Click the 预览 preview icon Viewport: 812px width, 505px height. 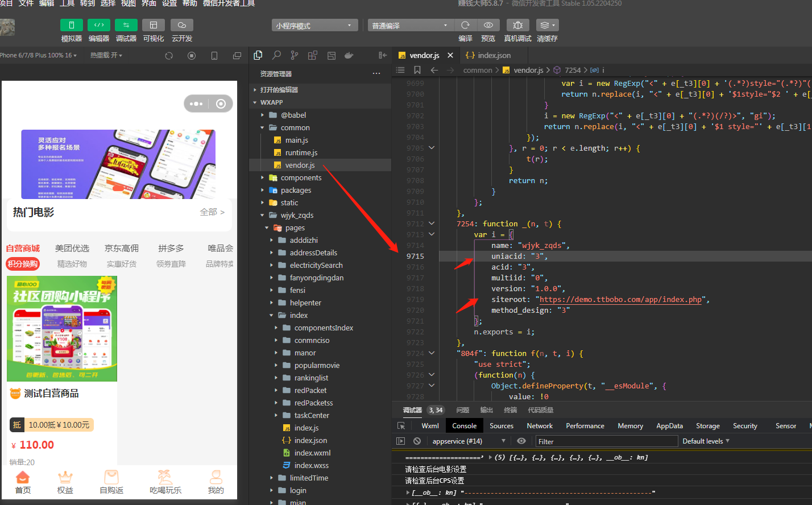(x=488, y=25)
